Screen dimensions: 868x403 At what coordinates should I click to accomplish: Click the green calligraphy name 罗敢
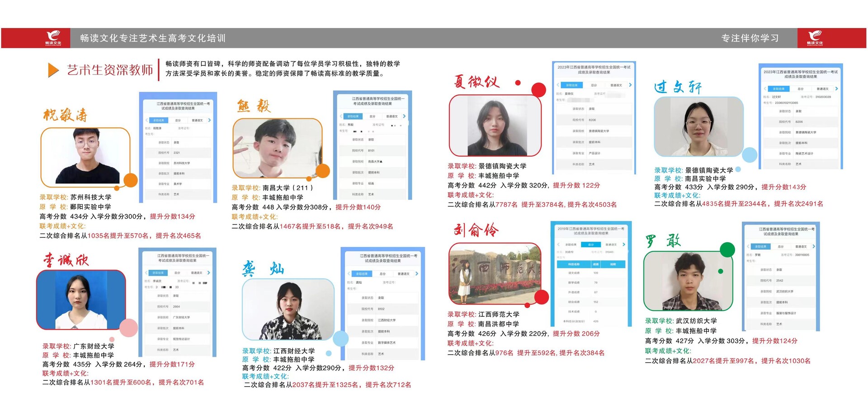[x=663, y=241]
